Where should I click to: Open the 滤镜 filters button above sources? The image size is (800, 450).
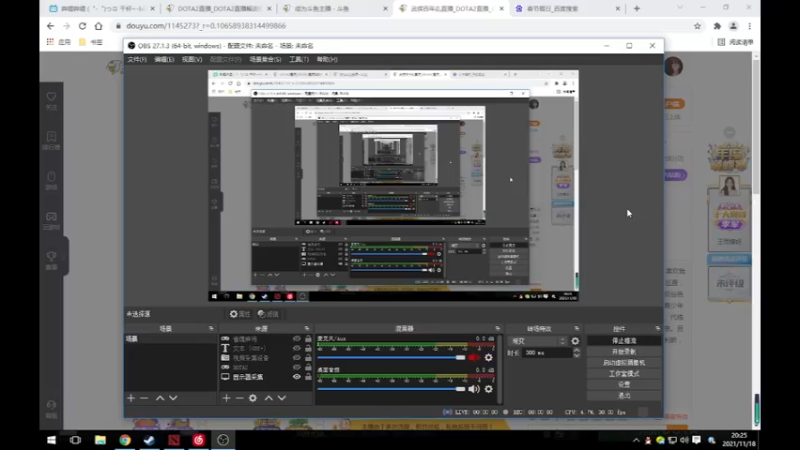point(268,314)
